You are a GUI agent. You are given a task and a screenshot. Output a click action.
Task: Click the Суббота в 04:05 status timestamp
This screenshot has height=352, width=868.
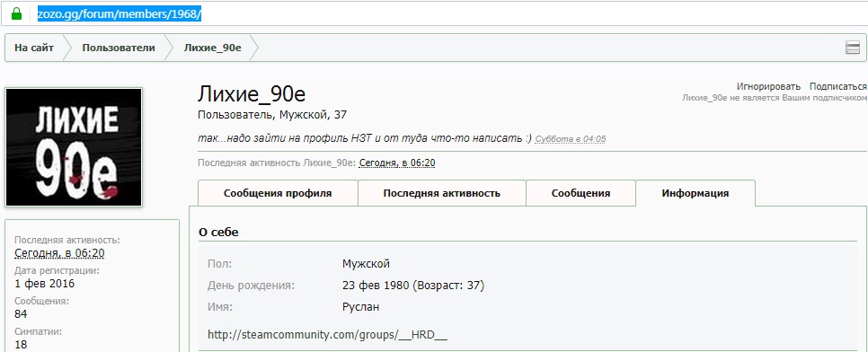click(x=571, y=139)
